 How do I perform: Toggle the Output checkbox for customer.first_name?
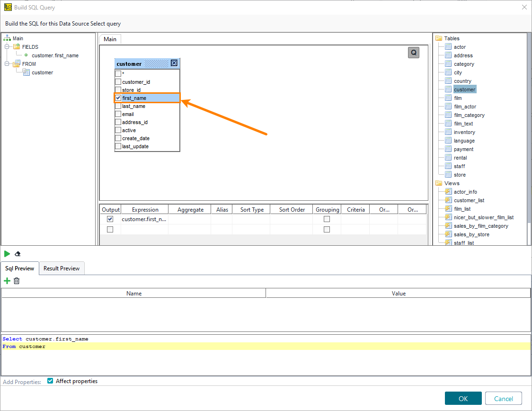[x=110, y=219]
